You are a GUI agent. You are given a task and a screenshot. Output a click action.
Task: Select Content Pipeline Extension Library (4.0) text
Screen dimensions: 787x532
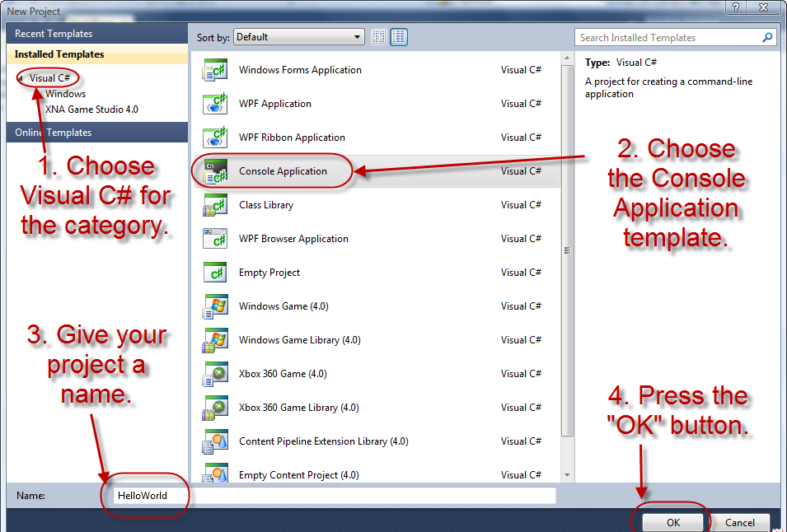click(x=324, y=441)
